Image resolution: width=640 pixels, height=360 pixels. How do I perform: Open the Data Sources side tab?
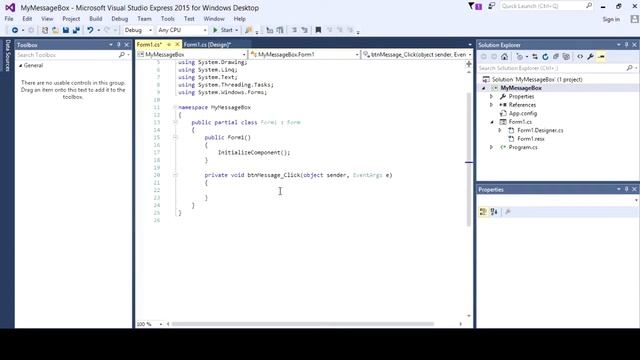point(7,56)
